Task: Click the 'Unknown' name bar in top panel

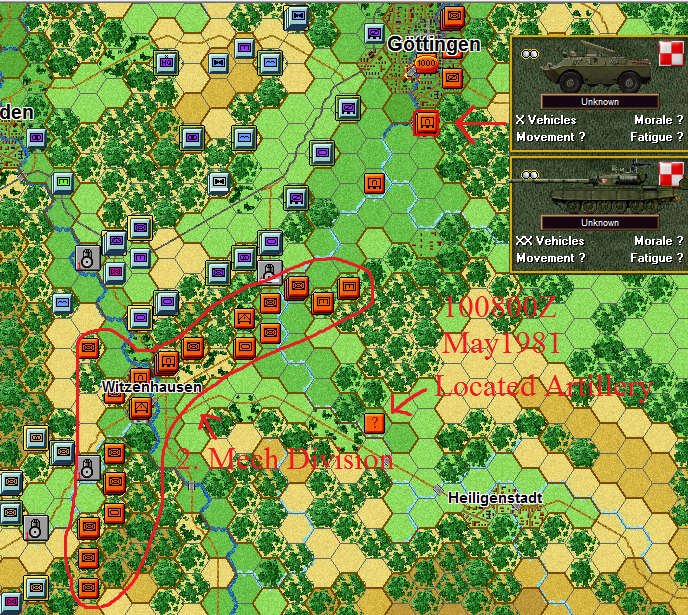Action: (599, 102)
